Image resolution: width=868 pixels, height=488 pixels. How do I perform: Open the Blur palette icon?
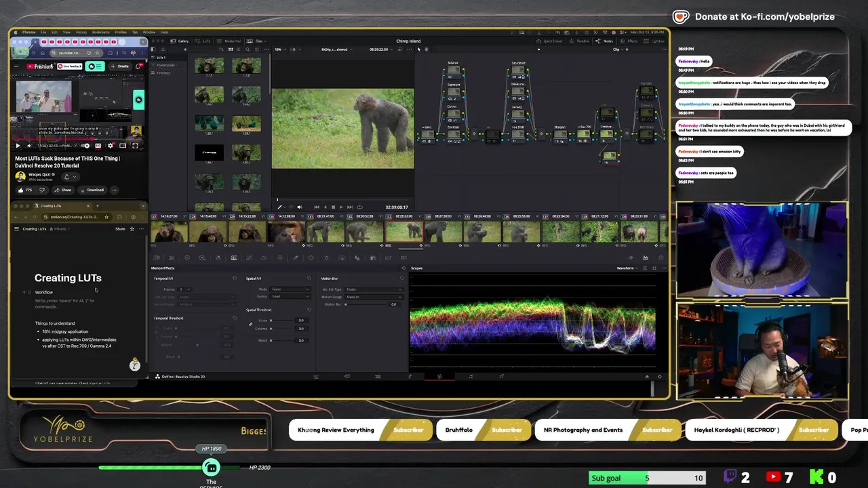point(357,258)
